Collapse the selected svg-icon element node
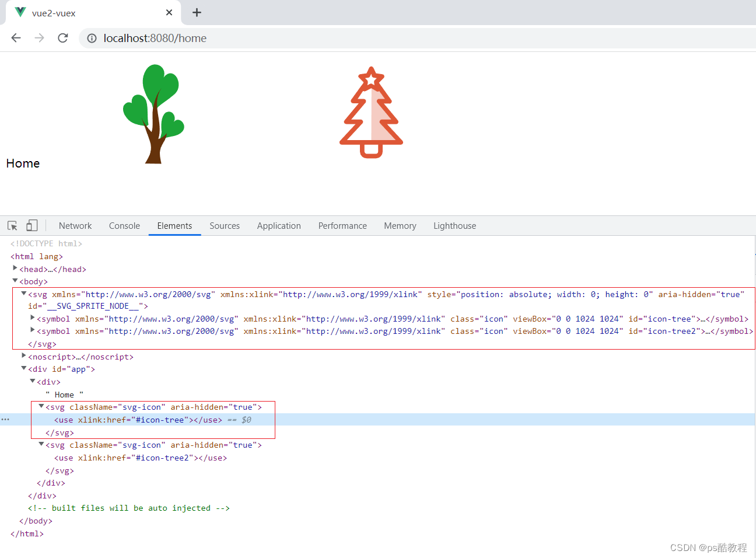 coord(41,406)
